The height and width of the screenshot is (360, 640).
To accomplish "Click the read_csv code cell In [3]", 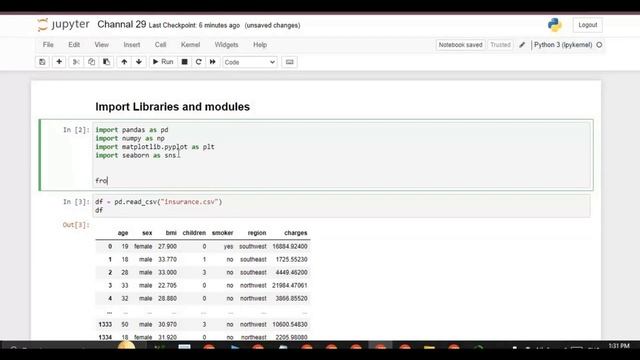I will [x=342, y=206].
